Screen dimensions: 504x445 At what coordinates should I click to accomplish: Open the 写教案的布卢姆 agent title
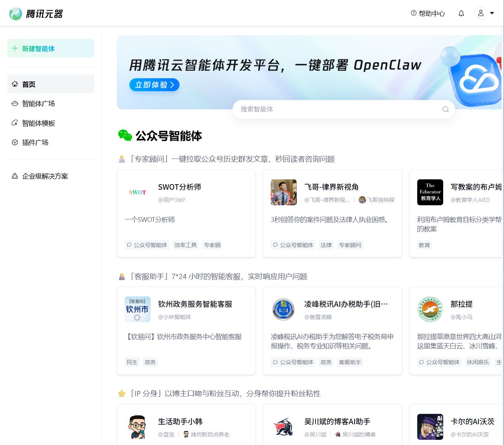point(476,187)
